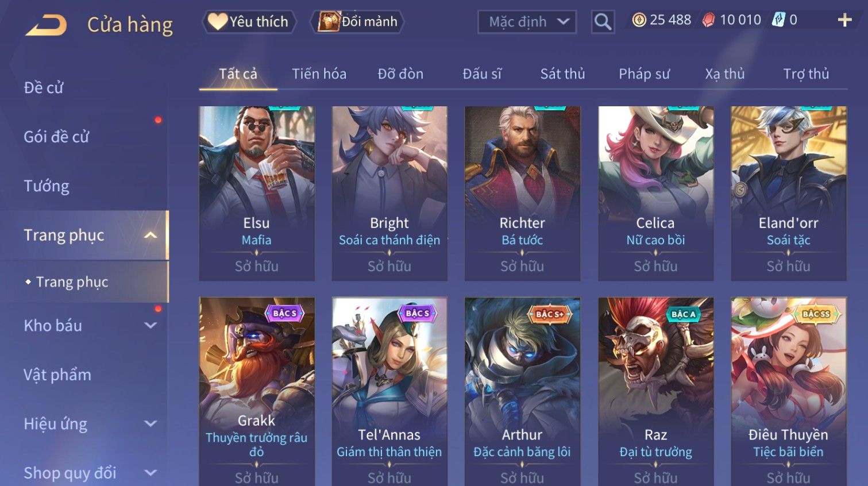Click the blue voucher currency icon
The width and height of the screenshot is (868, 486).
click(x=778, y=20)
